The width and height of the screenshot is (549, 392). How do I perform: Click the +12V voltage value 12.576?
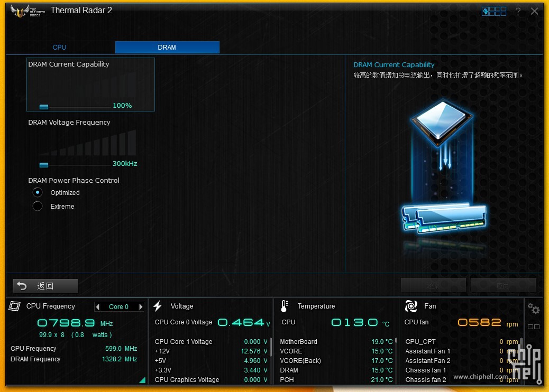254,351
